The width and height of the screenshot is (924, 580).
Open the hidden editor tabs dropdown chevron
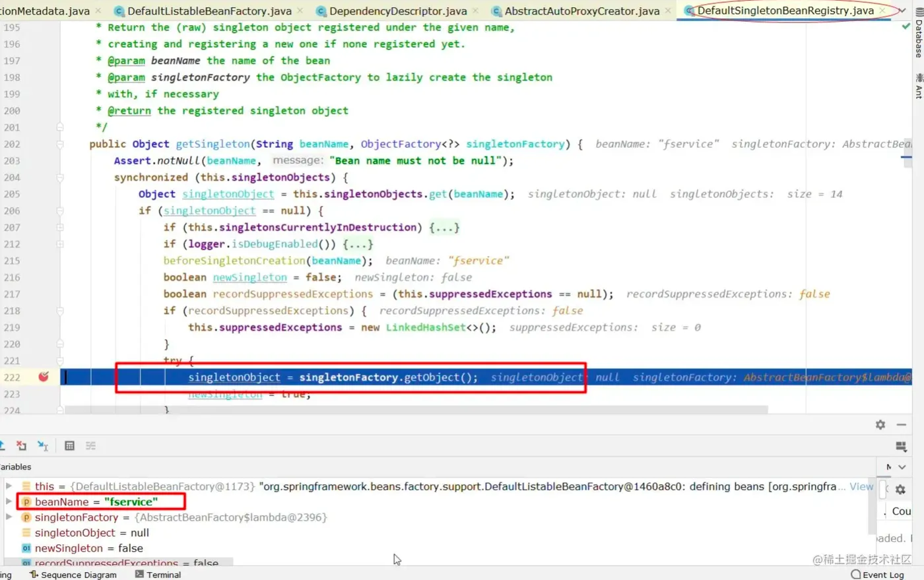tap(902, 11)
